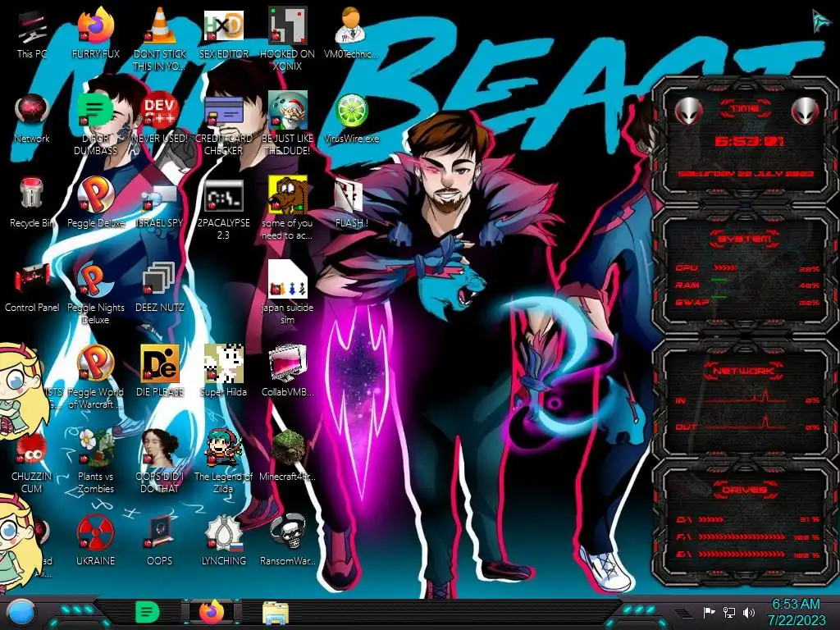The height and width of the screenshot is (630, 840).
Task: Open the Action Center flag tray icon
Action: tap(710, 612)
